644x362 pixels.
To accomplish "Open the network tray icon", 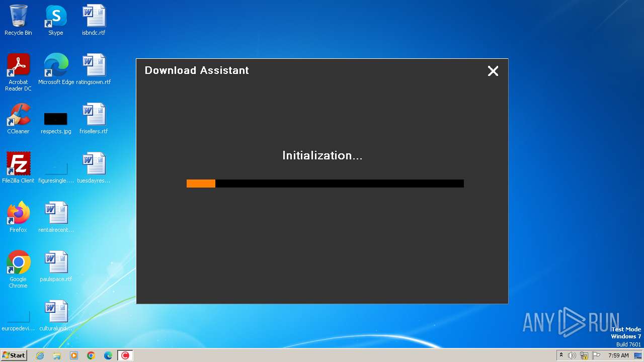I will point(584,355).
